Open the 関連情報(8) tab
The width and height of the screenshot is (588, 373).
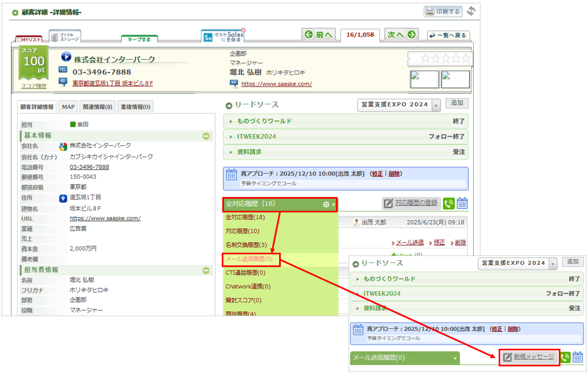tap(98, 107)
